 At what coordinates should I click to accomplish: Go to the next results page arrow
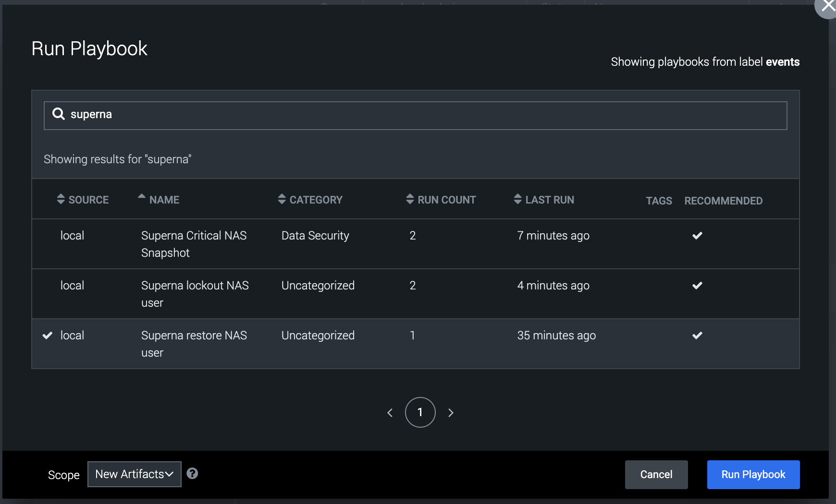tap(451, 413)
